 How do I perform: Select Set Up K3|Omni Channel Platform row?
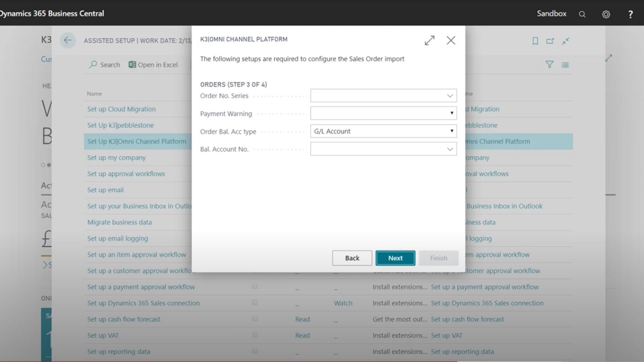point(137,141)
